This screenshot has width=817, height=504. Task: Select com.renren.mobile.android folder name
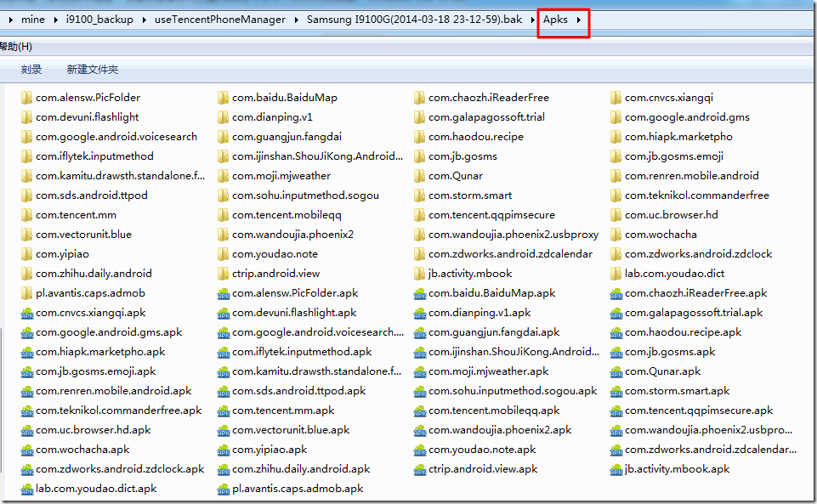pos(692,176)
